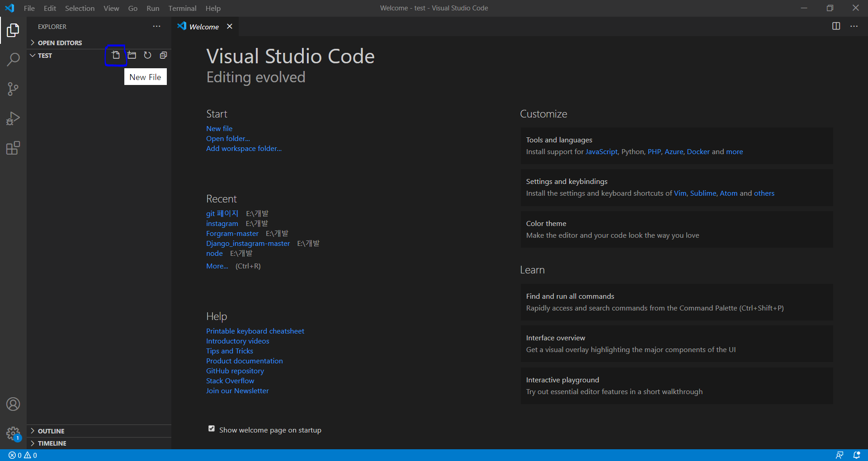Click the New file link under Start
The image size is (868, 461).
tap(219, 128)
